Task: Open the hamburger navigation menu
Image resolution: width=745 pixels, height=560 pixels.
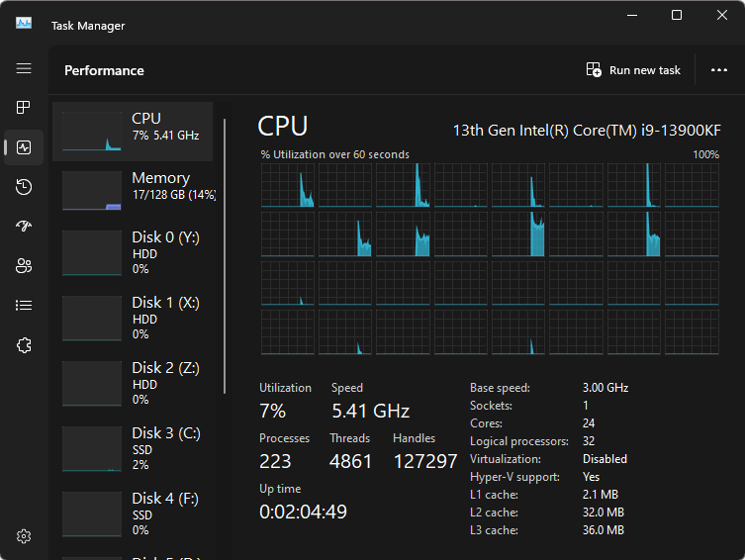Action: pos(24,69)
